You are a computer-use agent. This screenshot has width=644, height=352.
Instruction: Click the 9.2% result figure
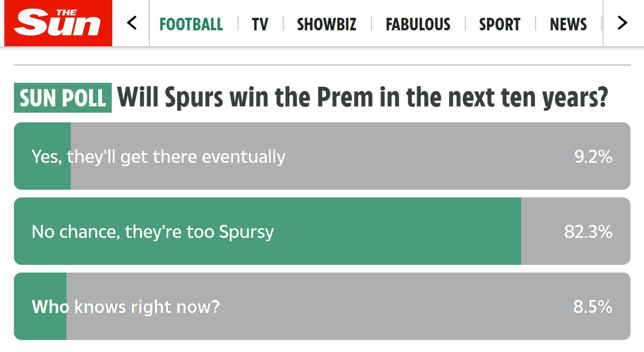(593, 156)
